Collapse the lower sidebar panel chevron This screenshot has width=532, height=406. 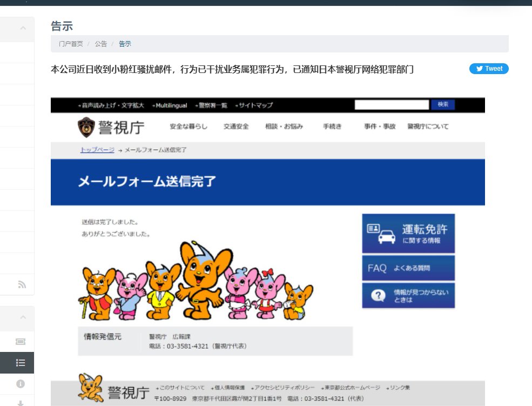(x=23, y=317)
